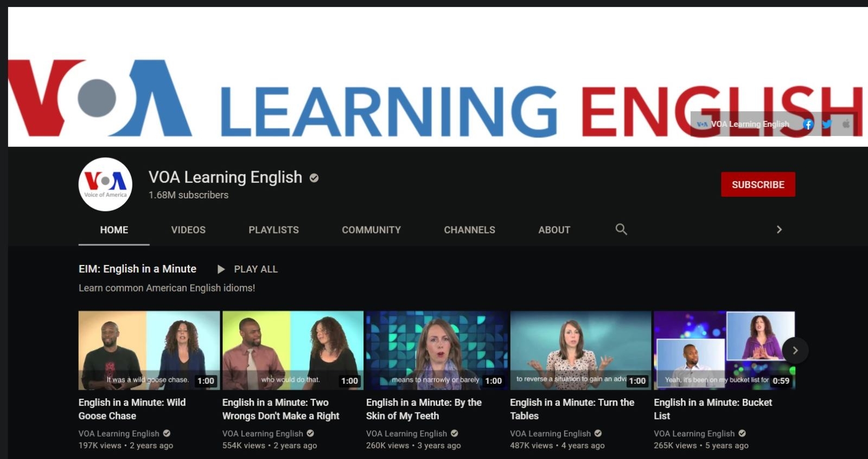
Task: Click the large VOA Learning English banner image
Action: [438, 77]
